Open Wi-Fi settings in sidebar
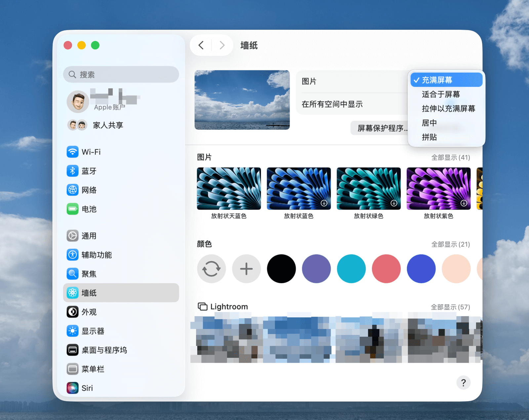 pos(91,152)
